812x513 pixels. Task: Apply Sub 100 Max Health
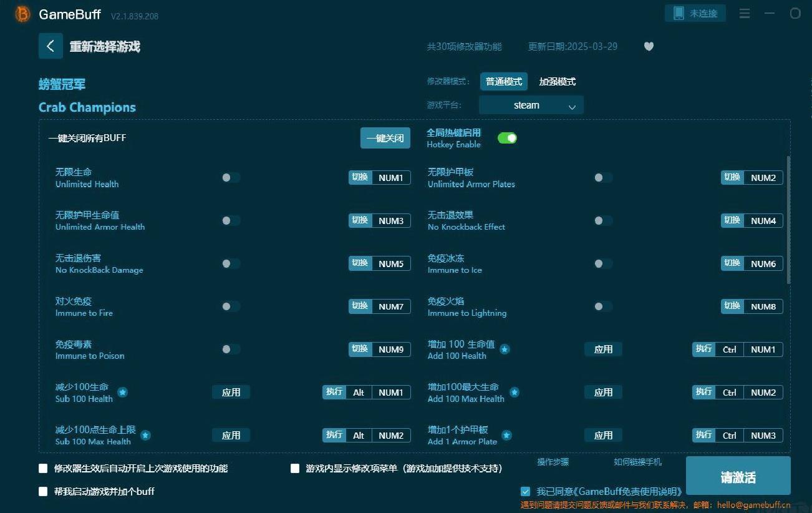click(231, 435)
